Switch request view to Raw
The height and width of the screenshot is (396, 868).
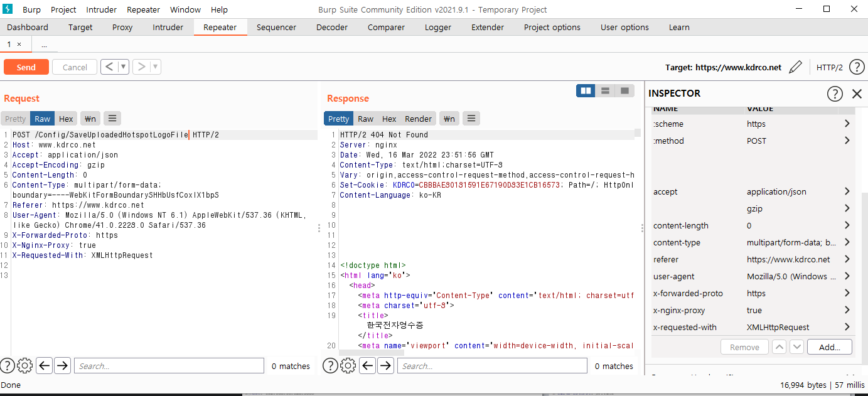pos(43,119)
